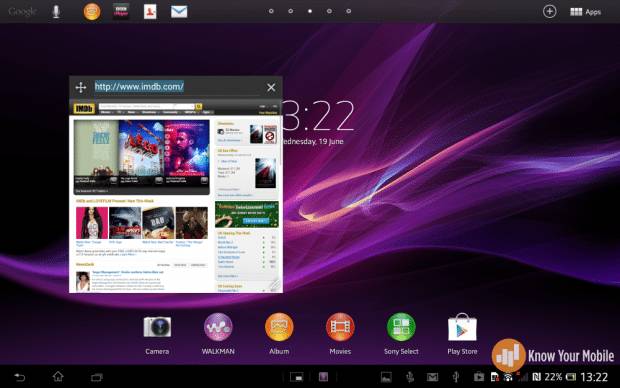Tap the Back navigation button
This screenshot has width=620, height=388.
[x=20, y=377]
